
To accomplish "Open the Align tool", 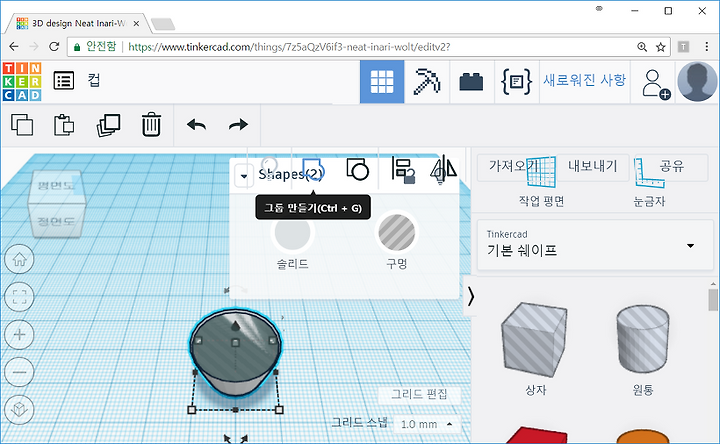I will point(403,170).
